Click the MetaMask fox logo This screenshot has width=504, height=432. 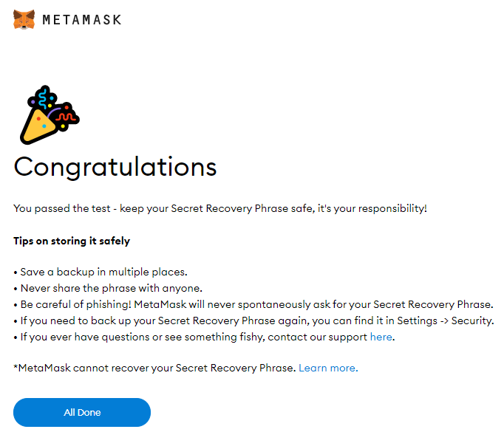24,19
